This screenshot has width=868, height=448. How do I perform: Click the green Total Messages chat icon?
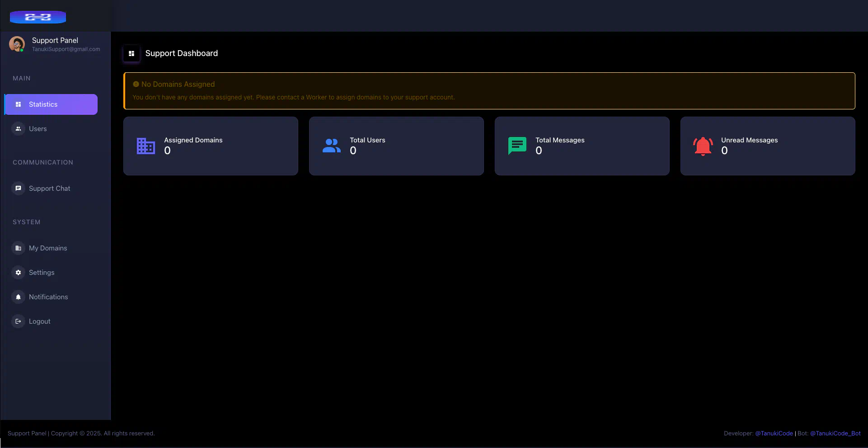pos(517,146)
